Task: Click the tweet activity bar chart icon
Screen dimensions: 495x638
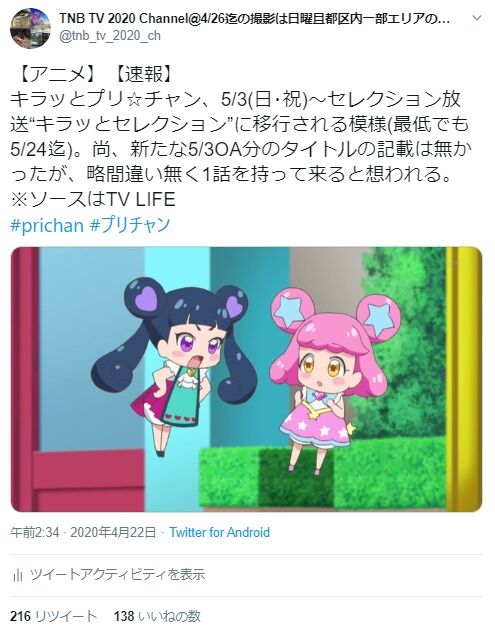Action: click(x=17, y=575)
